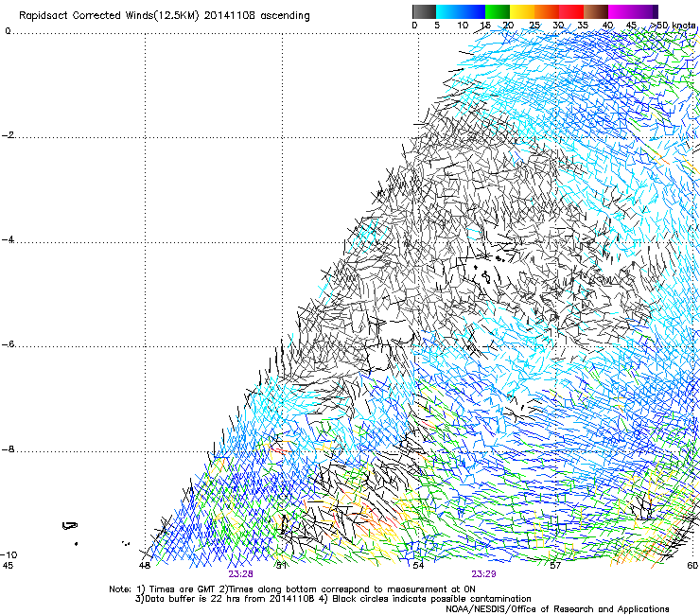Click the longitude axis label 54
The width and height of the screenshot is (700, 615).
coord(418,566)
